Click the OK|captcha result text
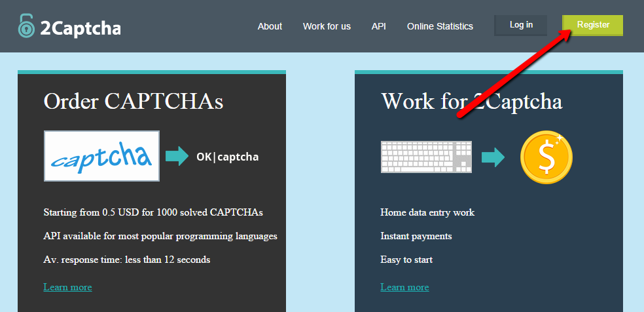The image size is (644, 312). 228,157
